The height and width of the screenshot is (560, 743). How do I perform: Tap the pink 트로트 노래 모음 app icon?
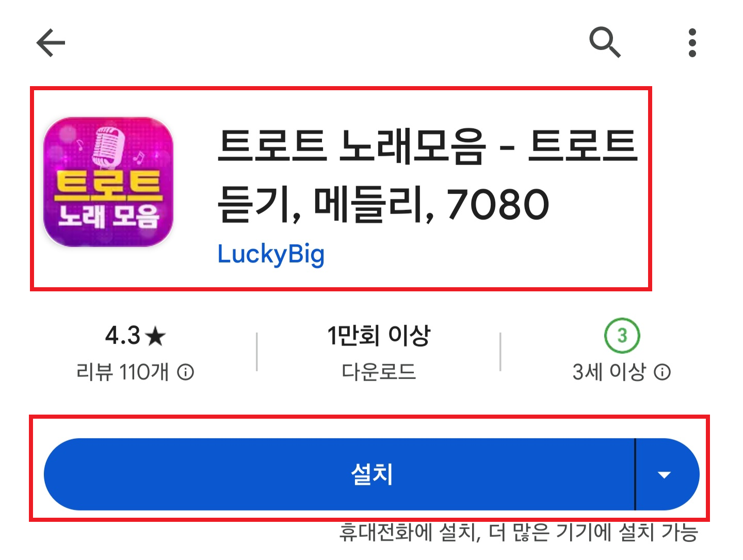coord(108,182)
